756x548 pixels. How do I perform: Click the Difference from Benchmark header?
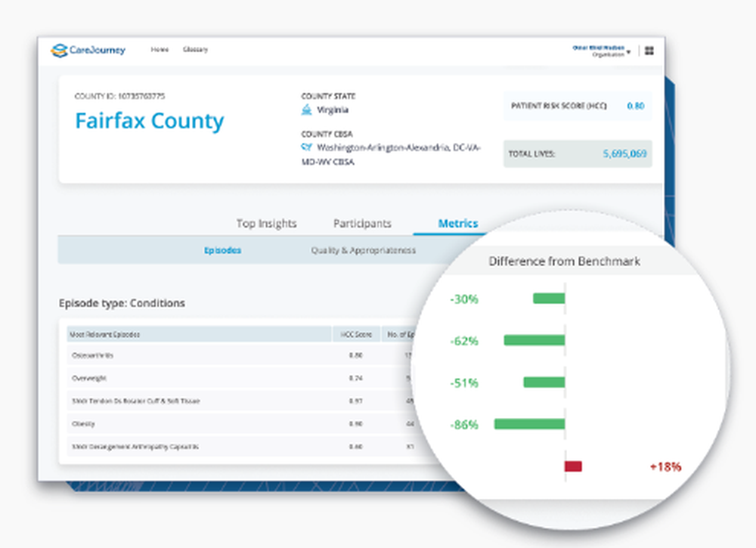(x=564, y=262)
